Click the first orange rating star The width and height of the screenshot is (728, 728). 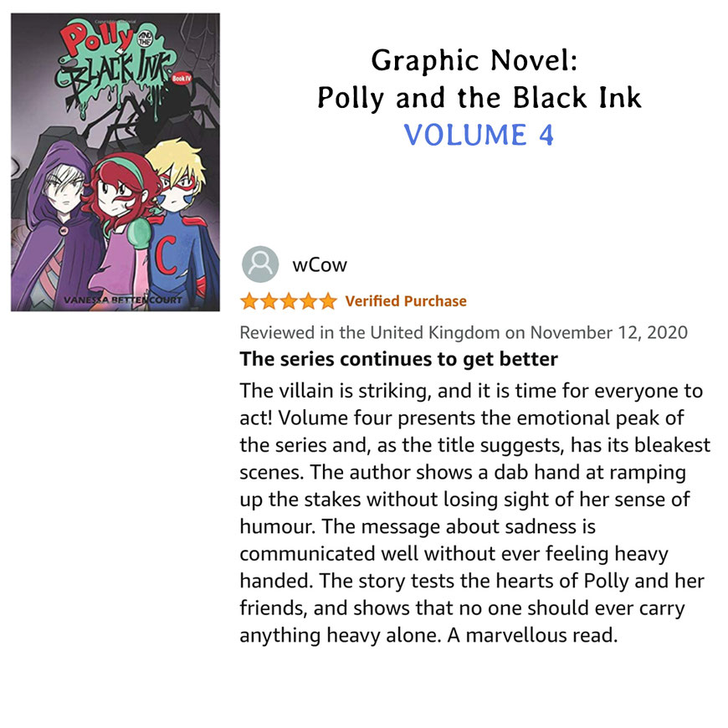point(249,301)
